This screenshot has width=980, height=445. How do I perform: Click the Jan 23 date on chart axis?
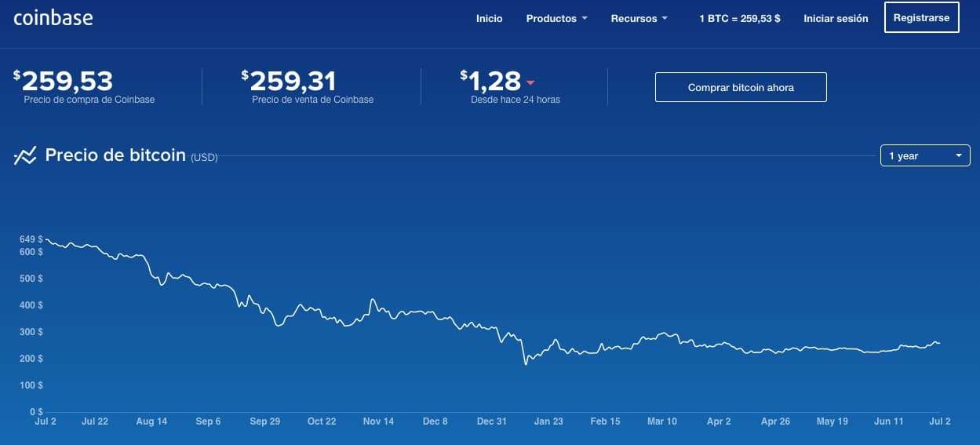pyautogui.click(x=548, y=421)
